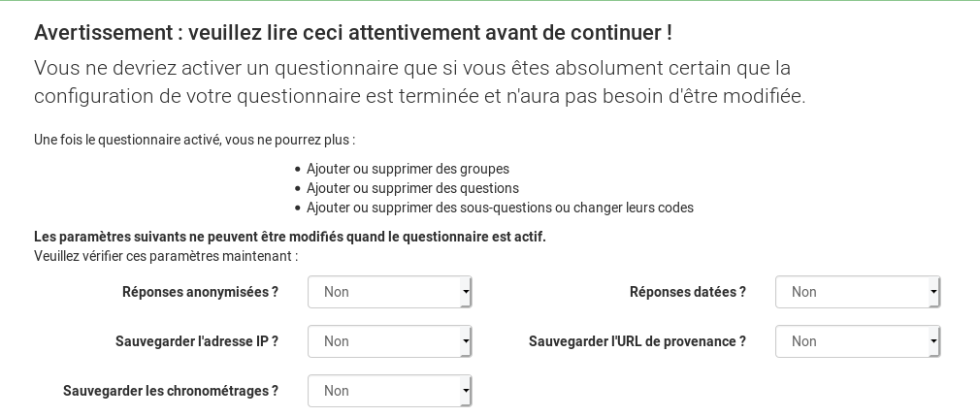This screenshot has width=980, height=417.
Task: Click "Ajouter ou supprimer des groupes" bullet
Action: pos(408,169)
